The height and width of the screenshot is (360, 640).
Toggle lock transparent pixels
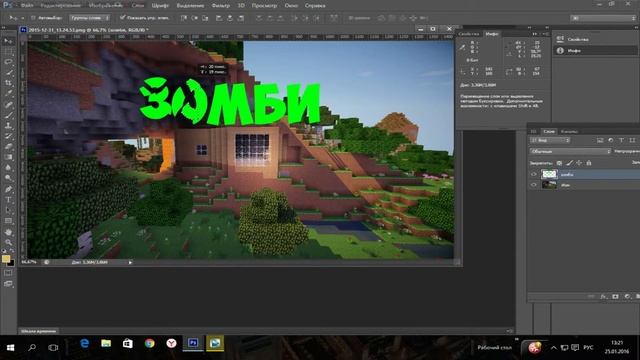559,163
